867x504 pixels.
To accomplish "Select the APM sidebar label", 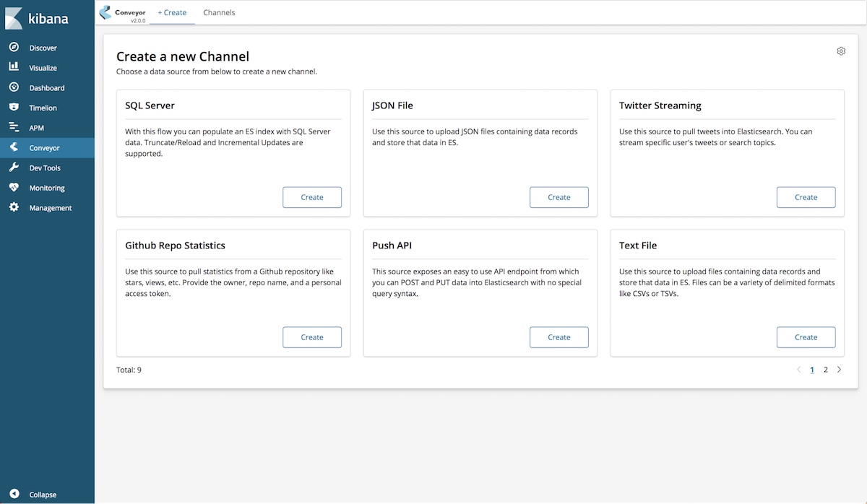I will tap(36, 128).
